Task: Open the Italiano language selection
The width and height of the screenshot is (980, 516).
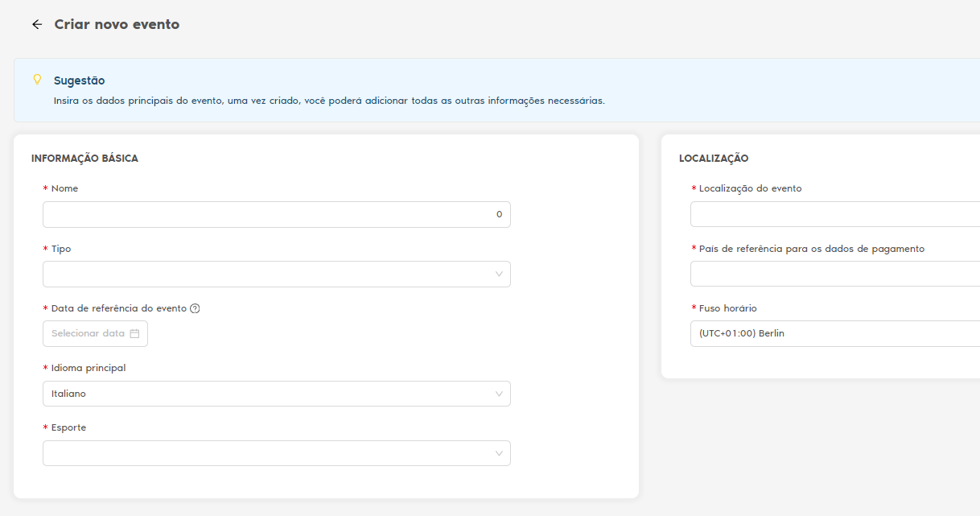Action: coord(266,394)
